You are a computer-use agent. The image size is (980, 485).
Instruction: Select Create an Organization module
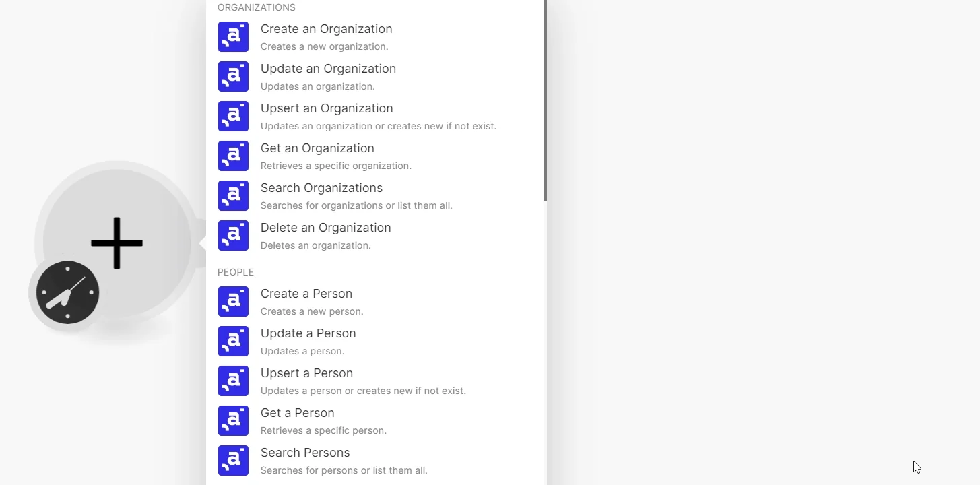[376, 37]
